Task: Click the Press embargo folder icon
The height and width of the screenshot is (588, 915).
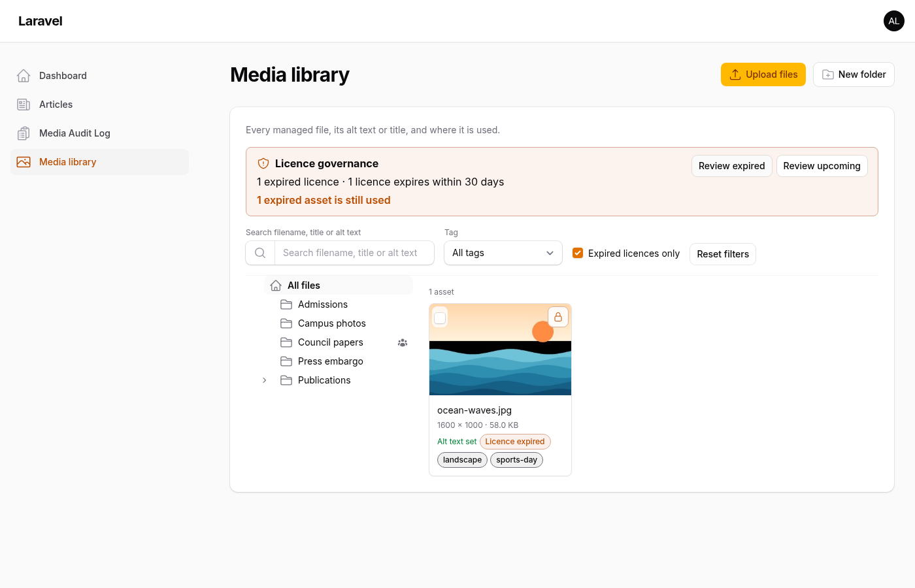Action: [x=286, y=361]
